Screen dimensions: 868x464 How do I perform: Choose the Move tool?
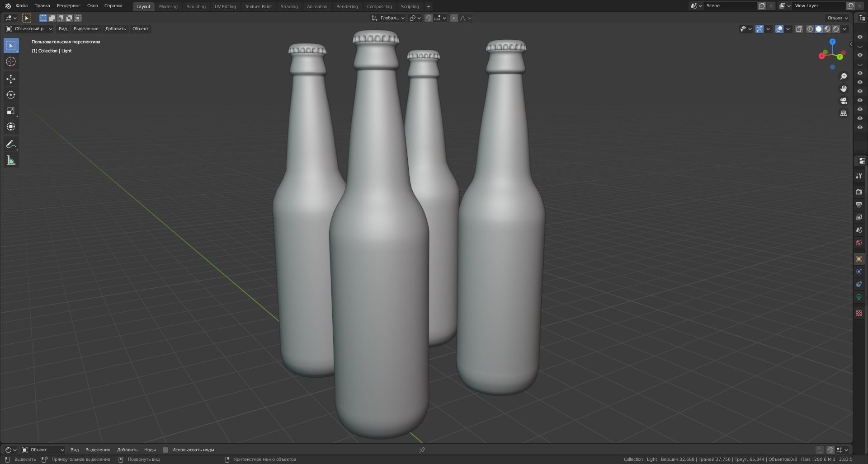tap(11, 79)
